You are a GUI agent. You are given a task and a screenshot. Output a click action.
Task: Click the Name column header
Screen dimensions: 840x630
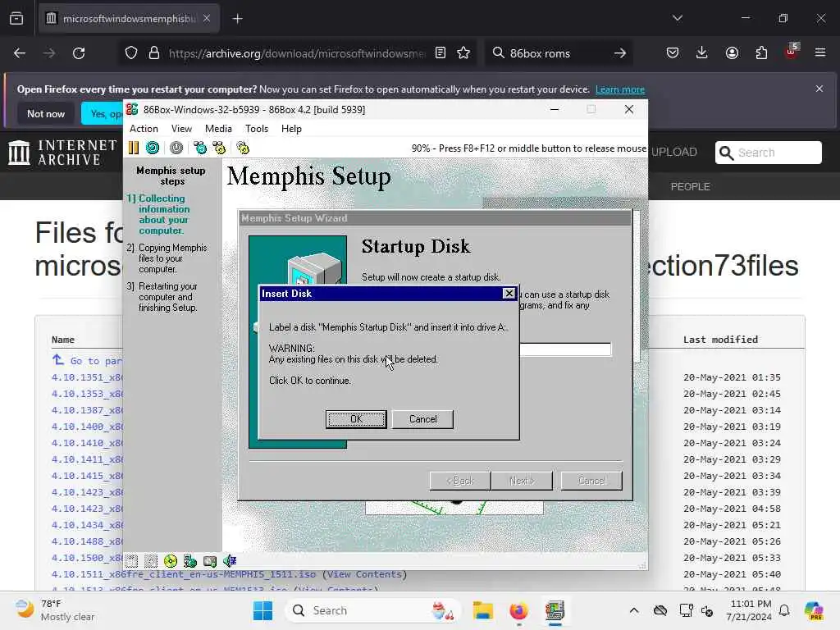click(62, 340)
